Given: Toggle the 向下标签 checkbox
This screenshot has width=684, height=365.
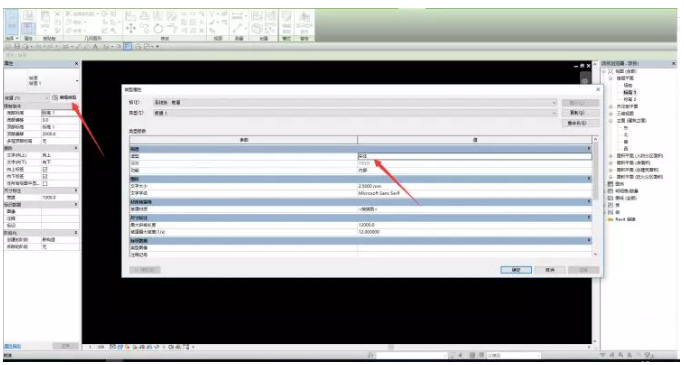Looking at the screenshot, I should point(44,176).
